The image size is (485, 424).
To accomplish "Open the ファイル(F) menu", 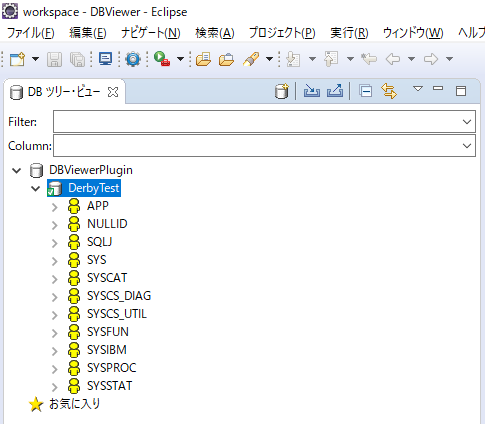I will click(30, 33).
